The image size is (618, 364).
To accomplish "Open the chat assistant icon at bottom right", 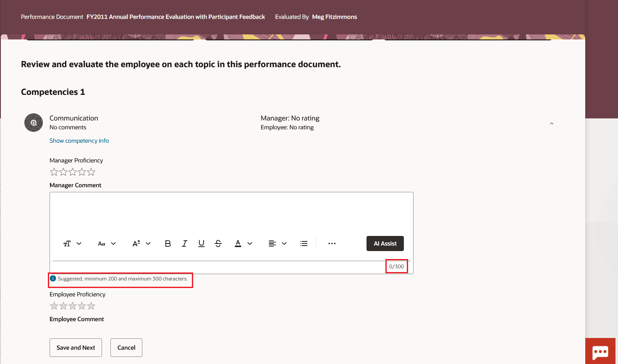I will coord(600,351).
